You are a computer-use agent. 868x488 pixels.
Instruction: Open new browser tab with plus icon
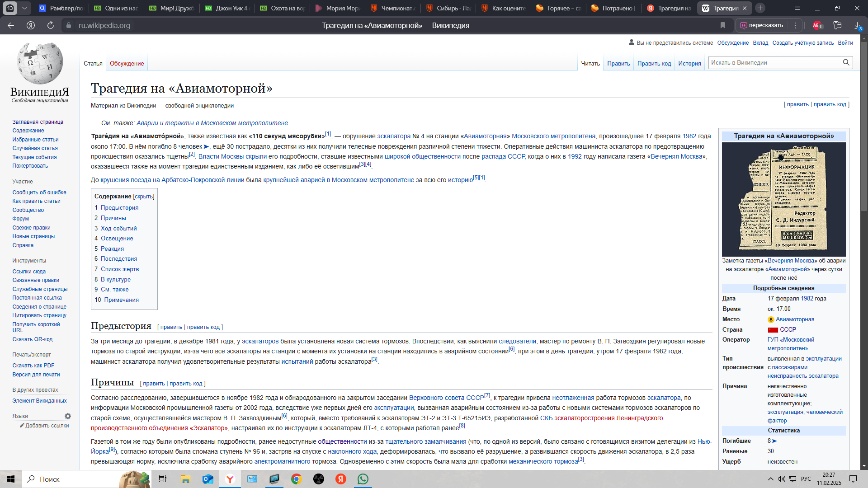point(760,8)
